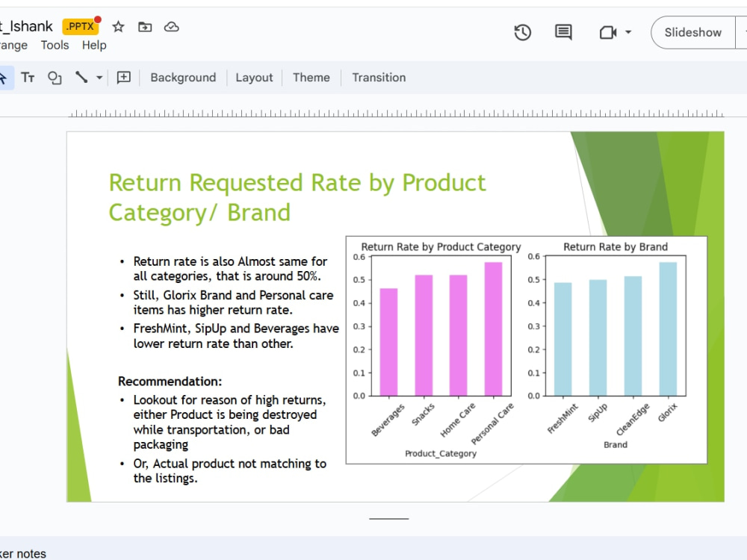Click the speaker notes area
Screen dimensions: 747x560
373,550
